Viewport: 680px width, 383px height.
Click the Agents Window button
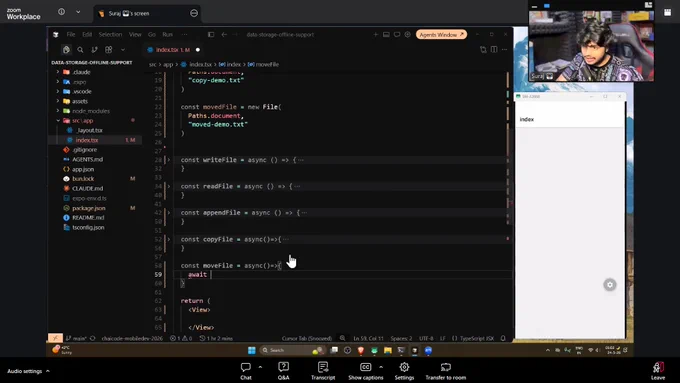[x=441, y=35]
